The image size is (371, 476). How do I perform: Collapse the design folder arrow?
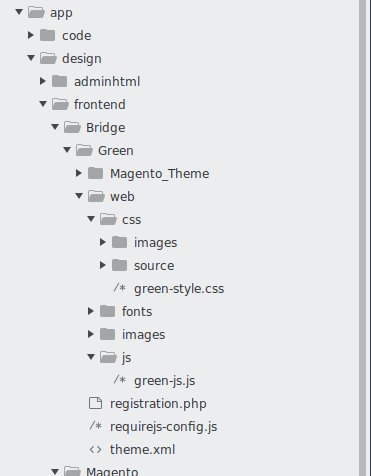coord(31,58)
